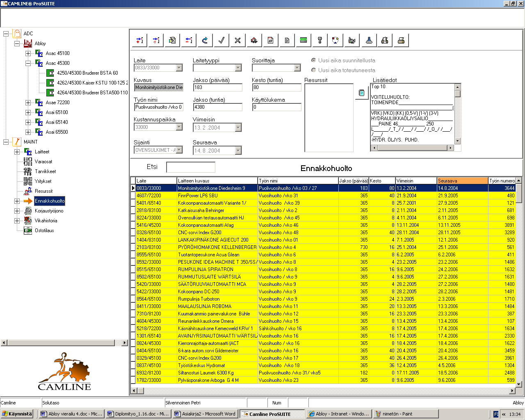Click the Kesto (tuntia) input field
Viewport: 525px width, 420px height.
(x=277, y=87)
